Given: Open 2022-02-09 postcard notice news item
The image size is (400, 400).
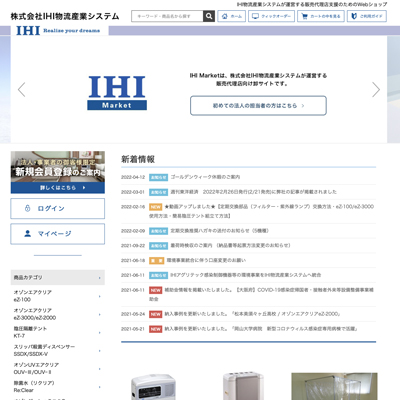Looking at the screenshot, I should pos(219,231).
